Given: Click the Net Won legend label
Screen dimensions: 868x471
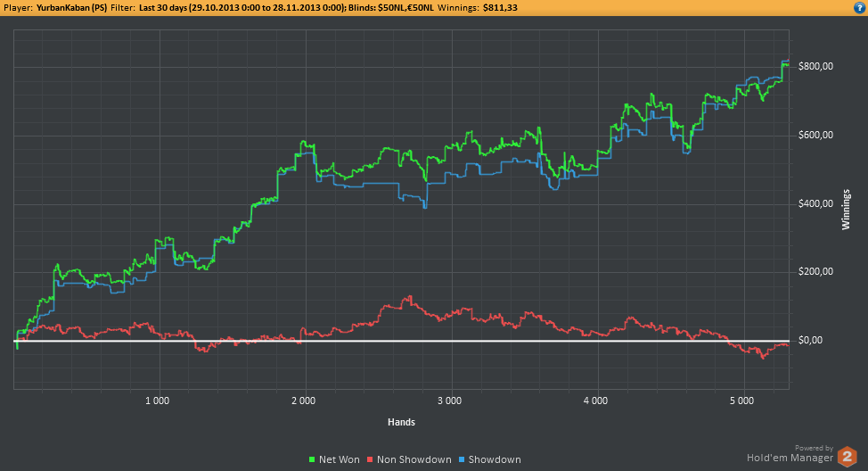Looking at the screenshot, I should point(340,460).
